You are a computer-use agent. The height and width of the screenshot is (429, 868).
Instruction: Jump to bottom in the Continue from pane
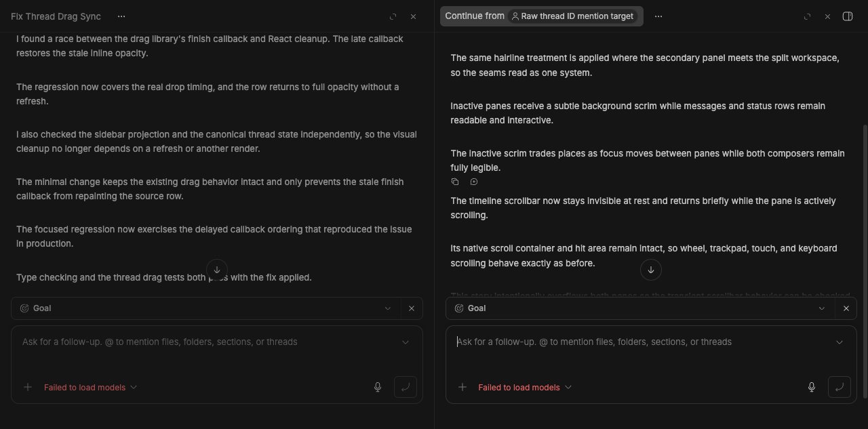point(651,270)
